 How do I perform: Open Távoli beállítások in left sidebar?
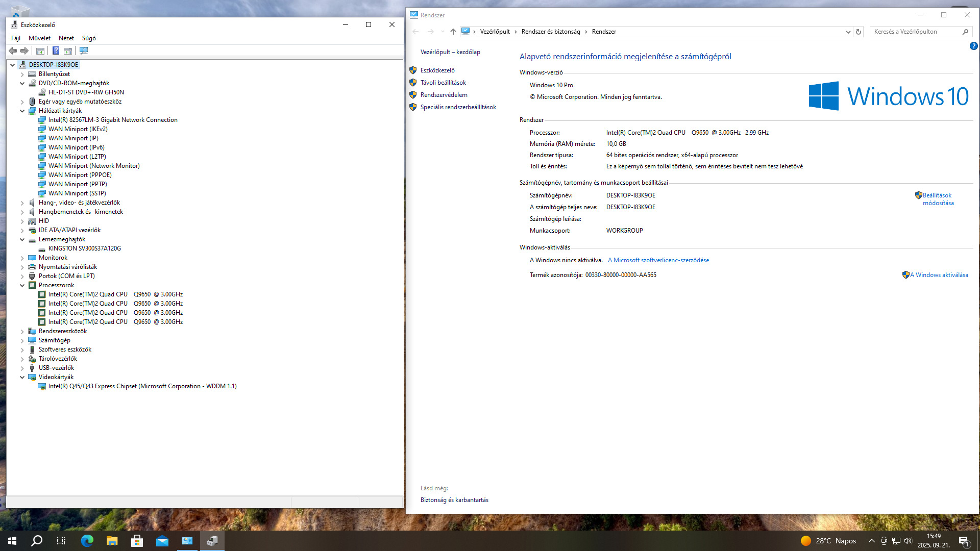pos(443,83)
